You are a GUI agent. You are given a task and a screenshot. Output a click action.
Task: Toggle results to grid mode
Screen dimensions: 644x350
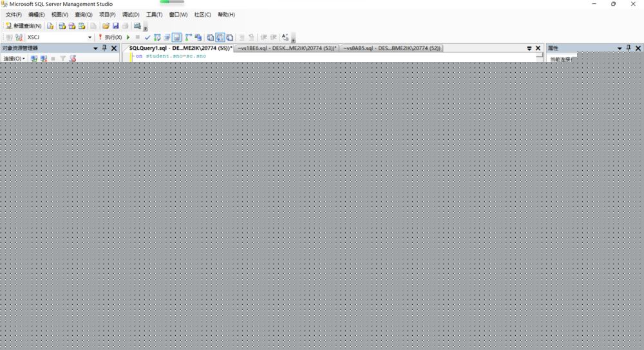[220, 37]
